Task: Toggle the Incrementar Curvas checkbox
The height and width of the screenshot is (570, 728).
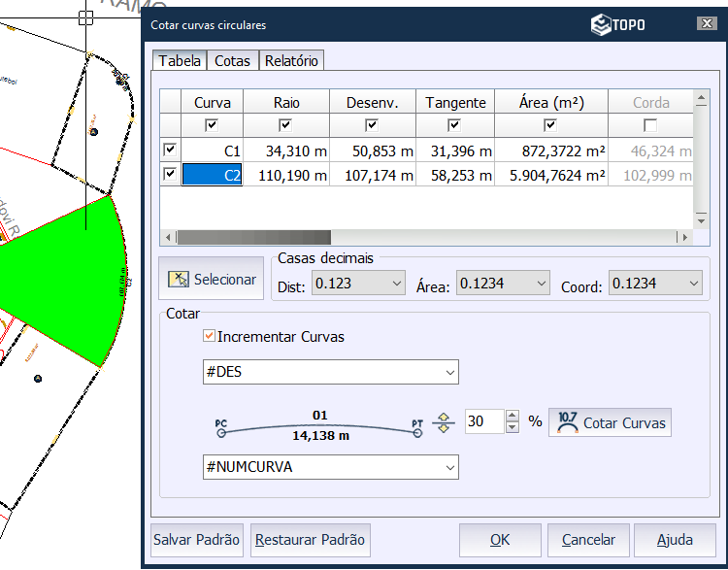Action: coord(209,337)
